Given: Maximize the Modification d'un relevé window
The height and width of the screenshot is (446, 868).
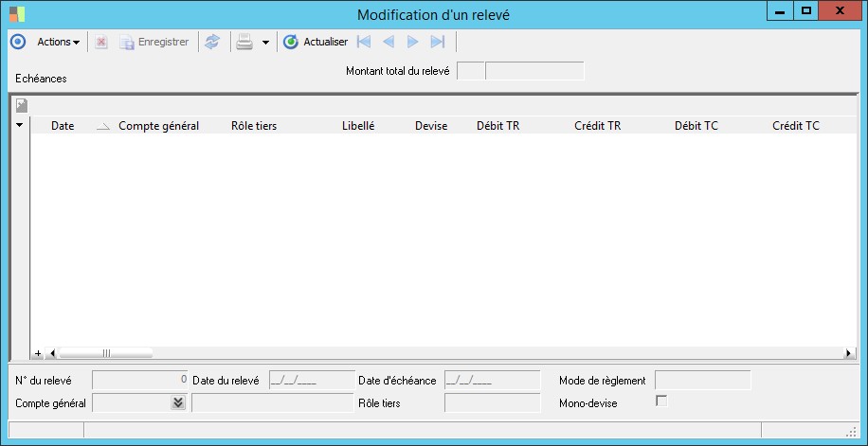Looking at the screenshot, I should [x=806, y=11].
